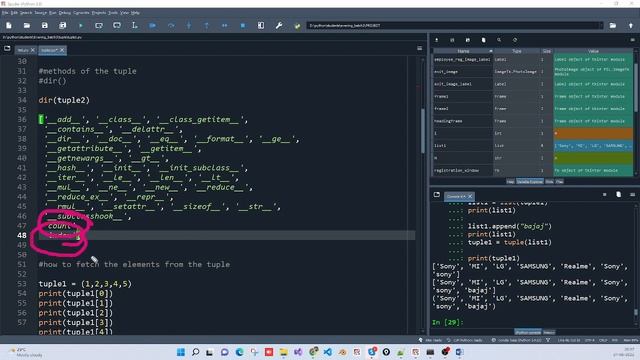
Task: Open file with the folder toolbar icon
Action: pos(27,25)
